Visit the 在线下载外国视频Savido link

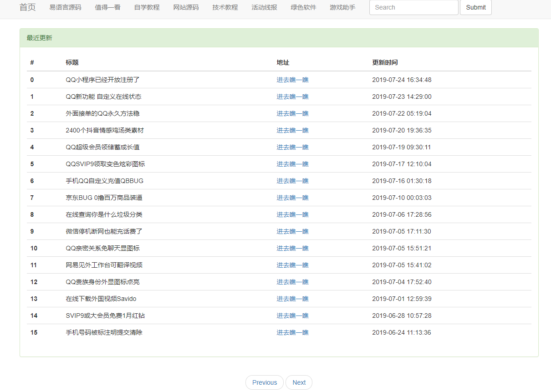292,299
